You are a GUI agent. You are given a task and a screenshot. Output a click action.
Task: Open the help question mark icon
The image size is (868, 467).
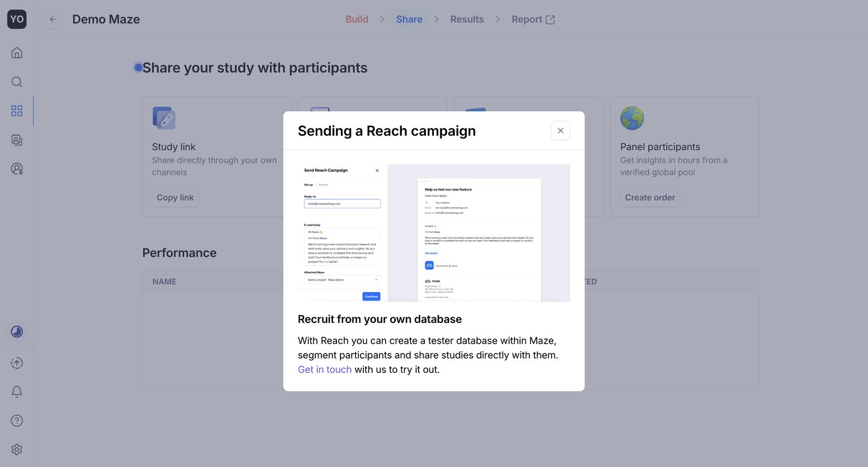click(17, 421)
